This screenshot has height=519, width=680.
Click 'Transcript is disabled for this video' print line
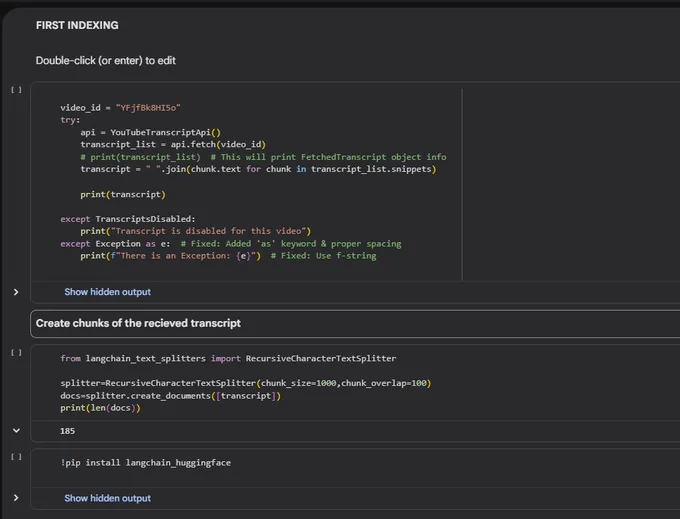pyautogui.click(x=196, y=231)
